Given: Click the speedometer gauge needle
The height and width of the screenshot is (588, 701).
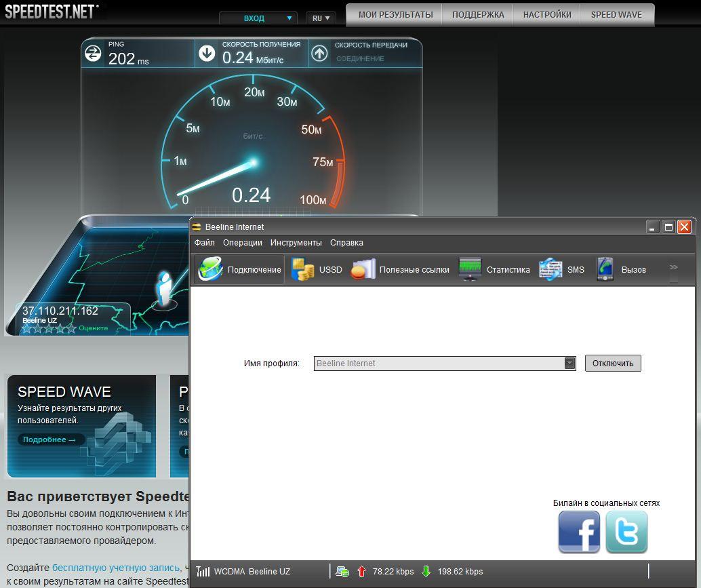Looking at the screenshot, I should tap(217, 178).
